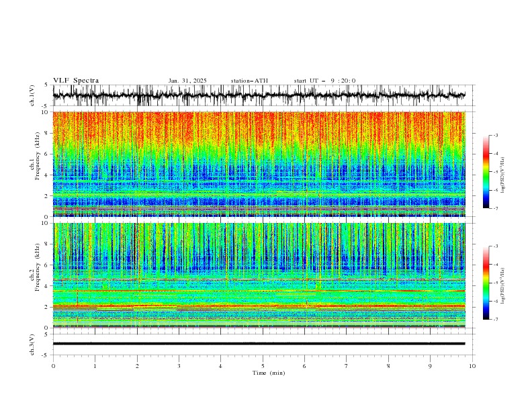
Task: Click the 'Time (min)' axis label
Action: (x=269, y=373)
